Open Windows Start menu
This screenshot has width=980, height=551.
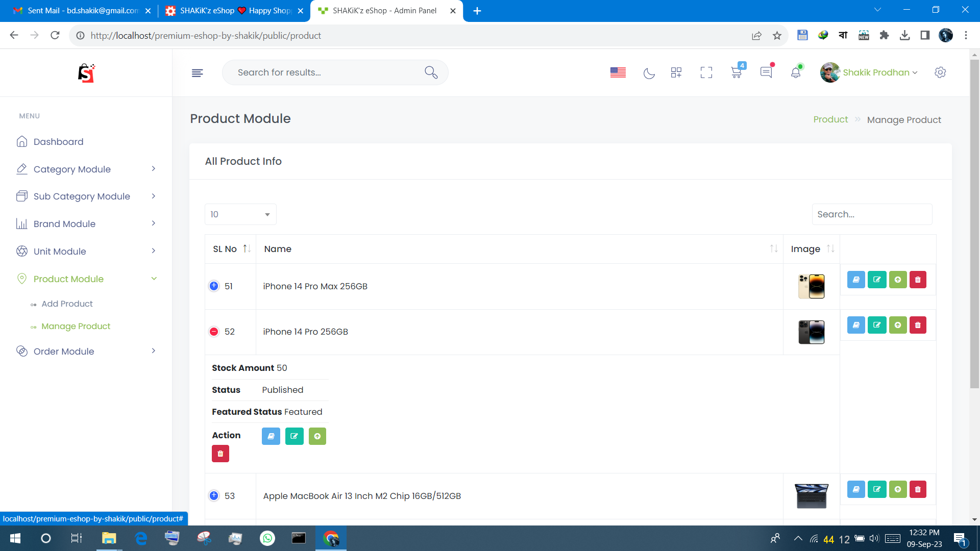point(15,538)
